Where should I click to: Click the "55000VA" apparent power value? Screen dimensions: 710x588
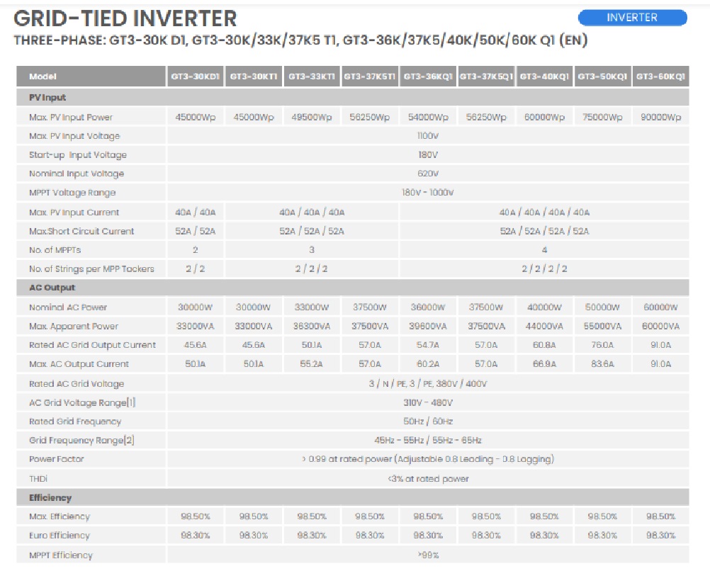602,327
